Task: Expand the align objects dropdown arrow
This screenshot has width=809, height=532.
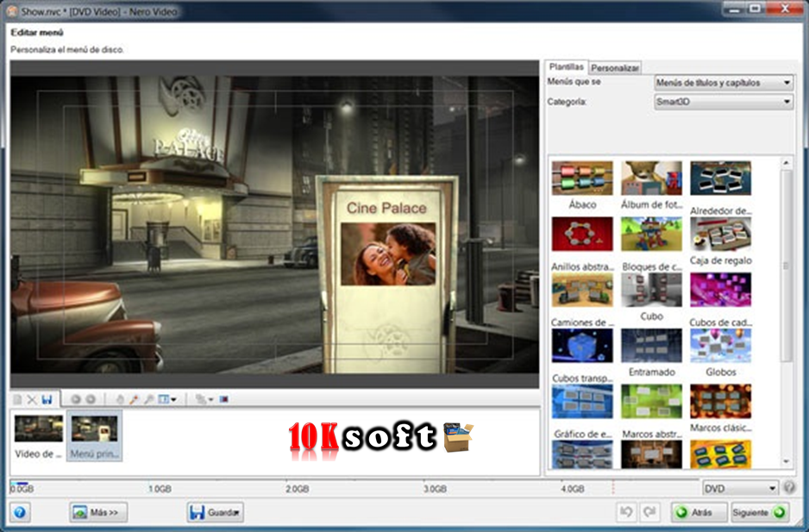Action: tap(210, 399)
